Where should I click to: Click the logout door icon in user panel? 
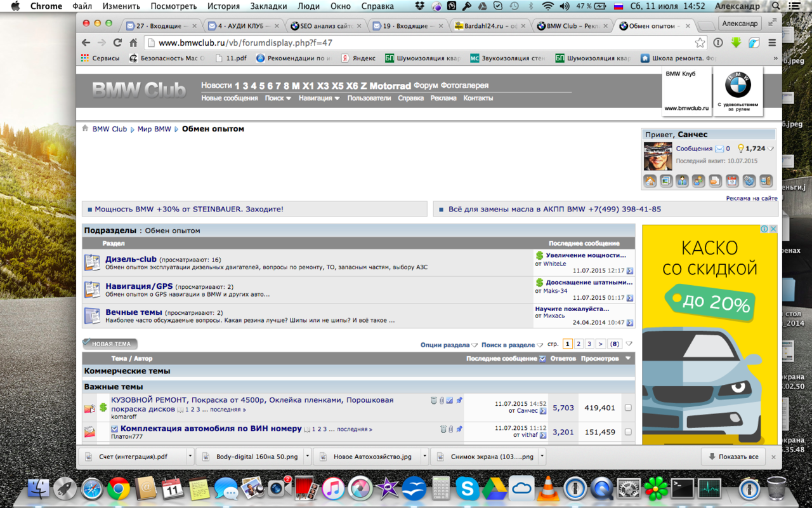(x=766, y=181)
